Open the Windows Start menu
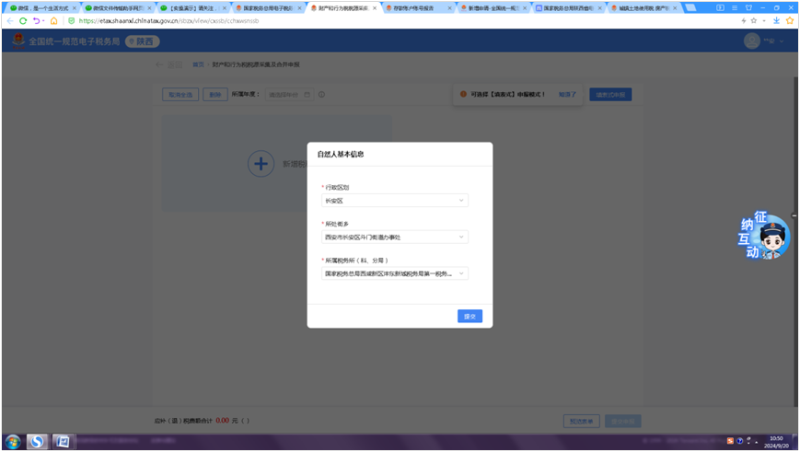The height and width of the screenshot is (452, 800). tap(13, 440)
